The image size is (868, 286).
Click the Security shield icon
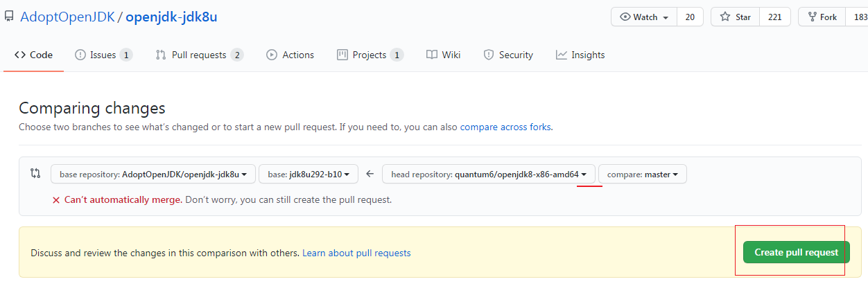coord(489,55)
